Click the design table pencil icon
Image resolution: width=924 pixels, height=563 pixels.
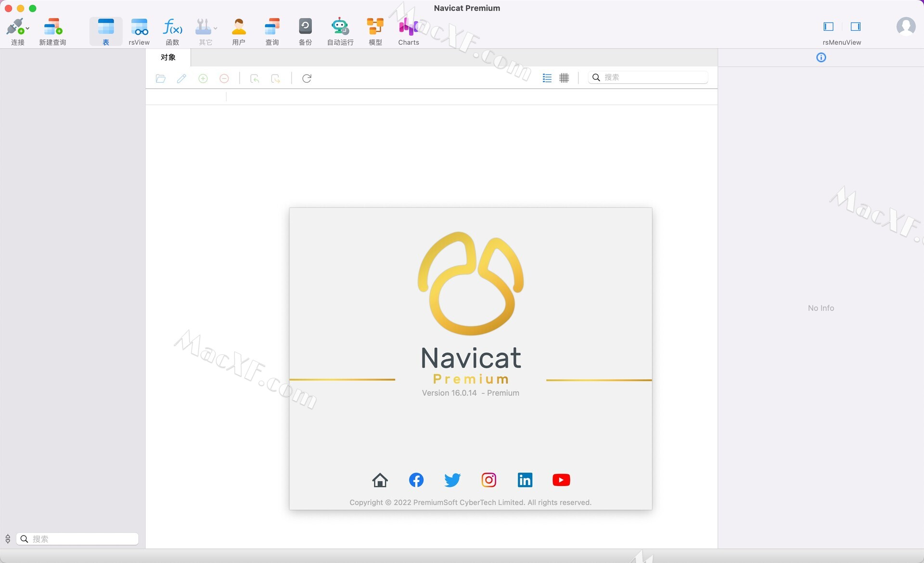pyautogui.click(x=181, y=78)
